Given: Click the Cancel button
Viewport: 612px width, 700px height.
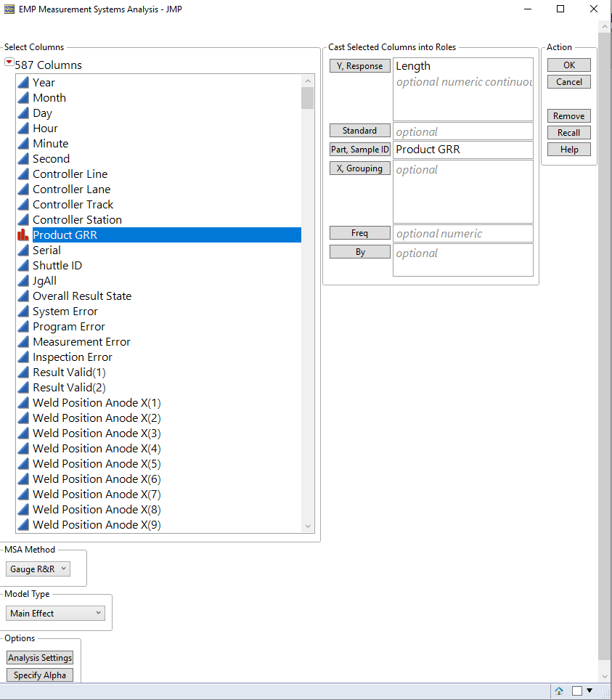Looking at the screenshot, I should pos(569,82).
